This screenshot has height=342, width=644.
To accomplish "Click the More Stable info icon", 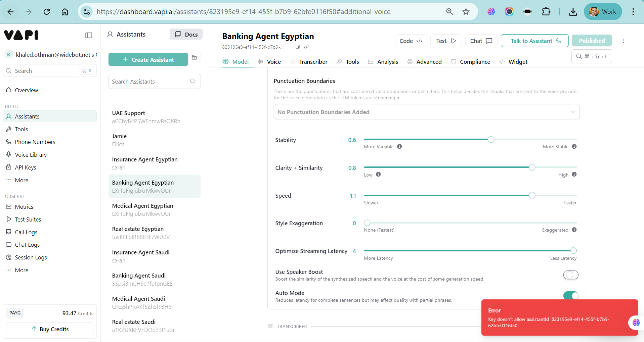I will pyautogui.click(x=574, y=147).
